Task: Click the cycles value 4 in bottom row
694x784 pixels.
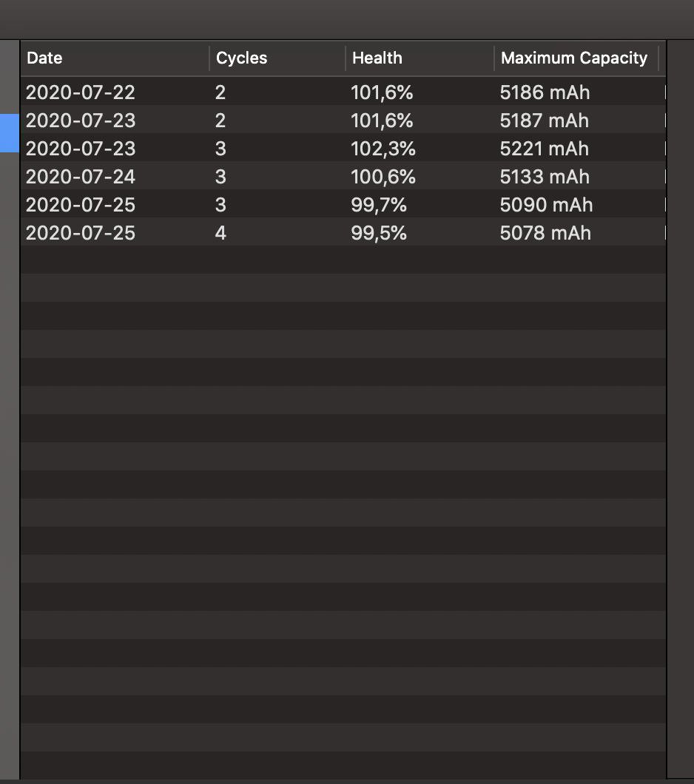Action: point(220,233)
